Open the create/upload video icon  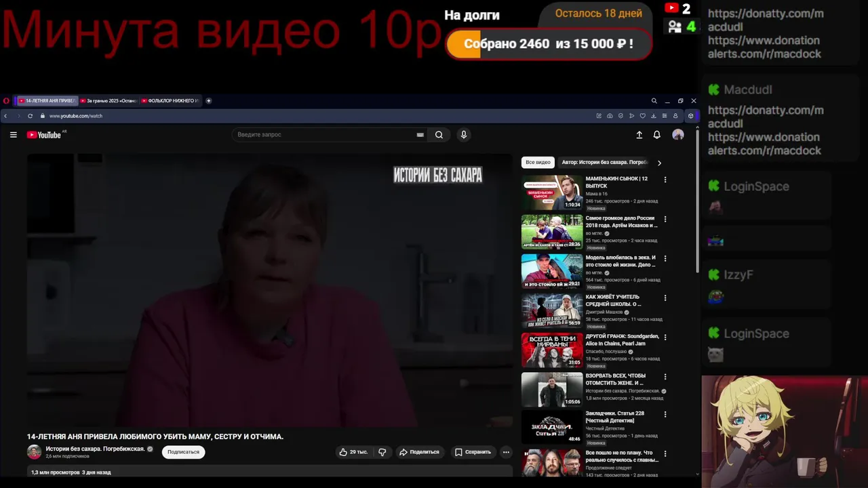(639, 135)
